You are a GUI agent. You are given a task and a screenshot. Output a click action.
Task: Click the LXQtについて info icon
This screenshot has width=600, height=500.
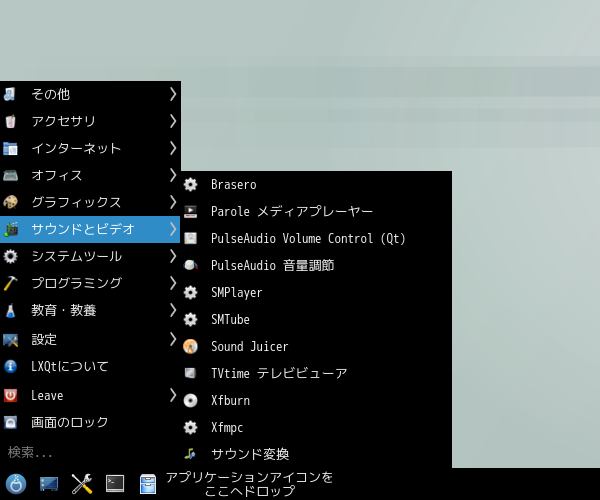(x=10, y=366)
